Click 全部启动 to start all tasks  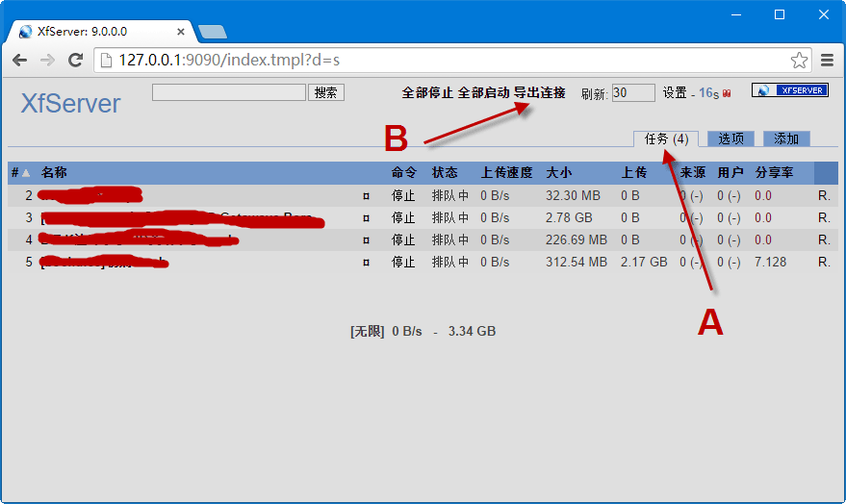[483, 92]
